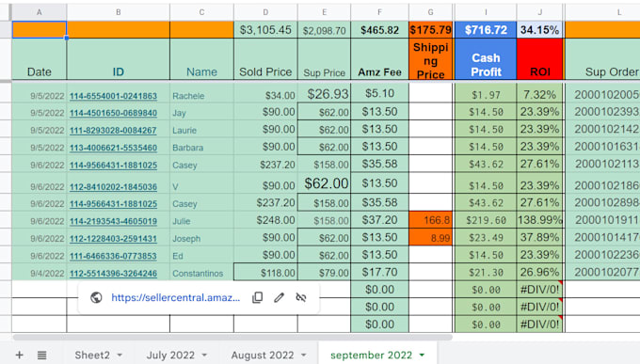Remove the link with unlink icon
This screenshot has width=640, height=364.
click(301, 297)
